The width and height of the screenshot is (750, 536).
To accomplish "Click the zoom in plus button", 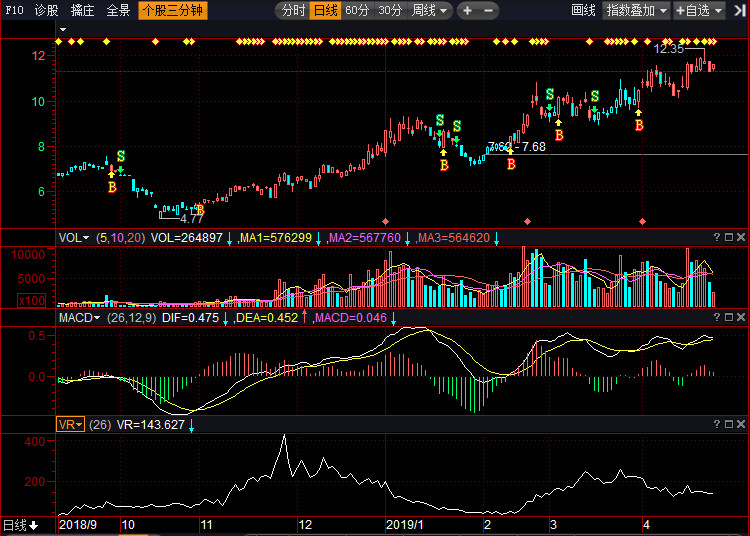I will point(467,11).
